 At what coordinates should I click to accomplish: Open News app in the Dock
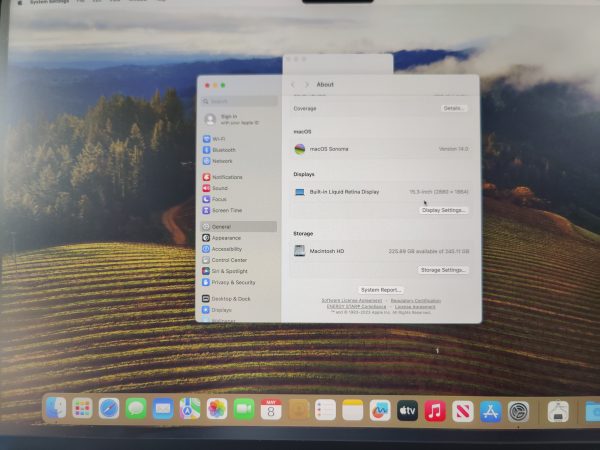[462, 411]
